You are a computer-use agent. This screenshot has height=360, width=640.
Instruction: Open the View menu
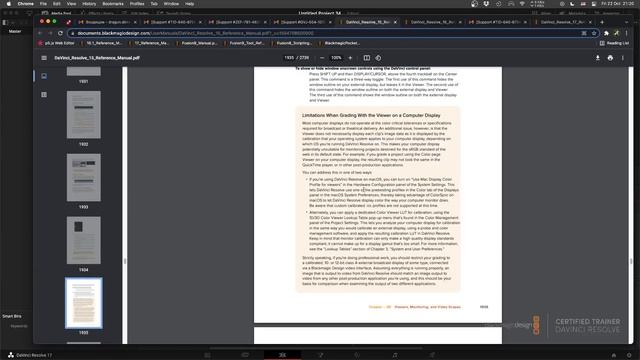[x=71, y=4]
